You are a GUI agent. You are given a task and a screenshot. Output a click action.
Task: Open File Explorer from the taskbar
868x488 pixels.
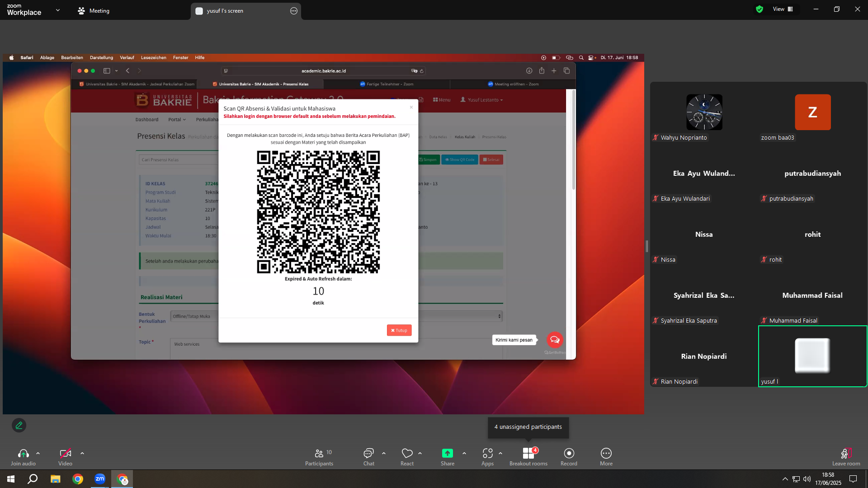click(x=55, y=479)
